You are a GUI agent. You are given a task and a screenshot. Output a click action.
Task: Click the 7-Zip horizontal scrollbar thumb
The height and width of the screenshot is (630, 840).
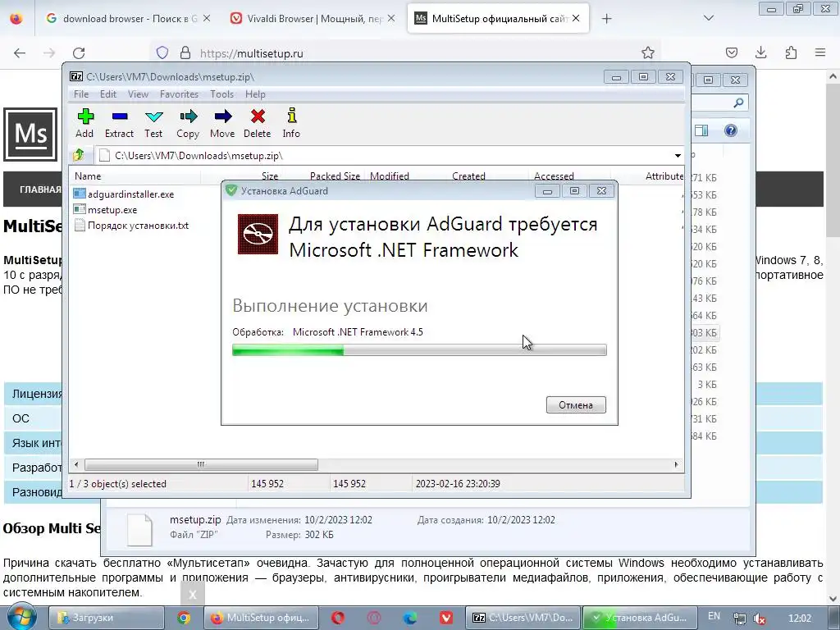[x=201, y=464]
